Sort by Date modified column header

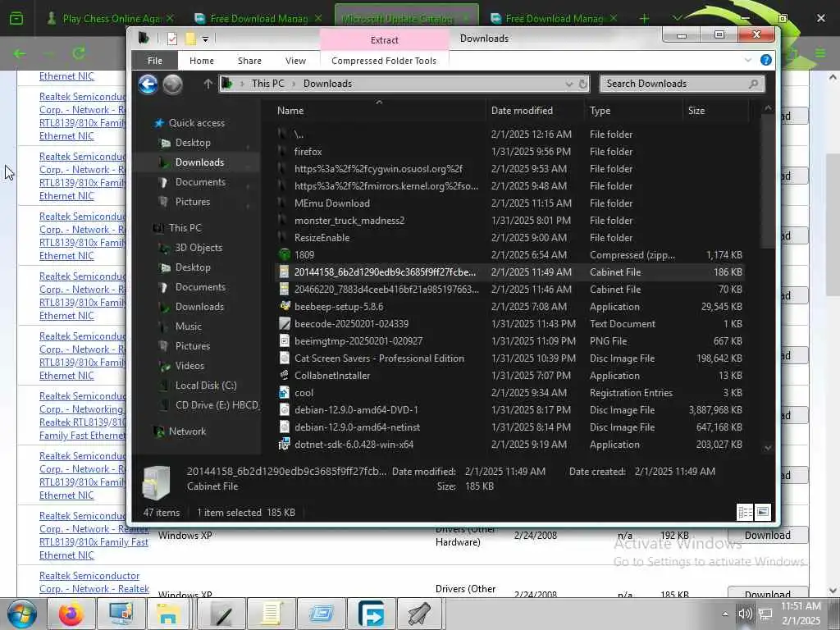522,111
